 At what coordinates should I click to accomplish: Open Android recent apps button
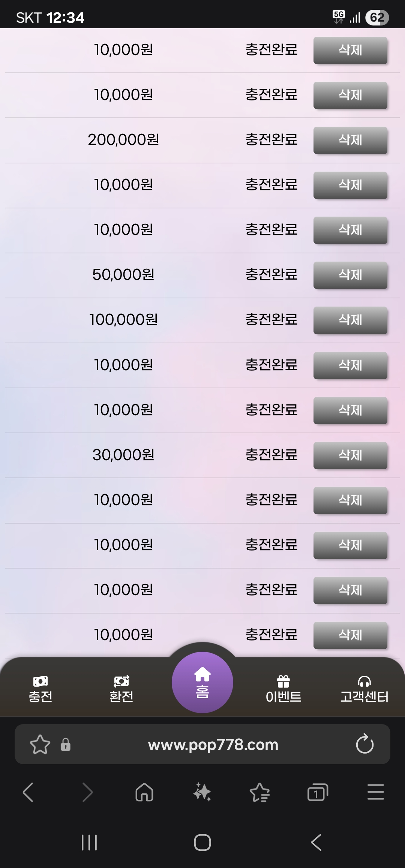89,843
